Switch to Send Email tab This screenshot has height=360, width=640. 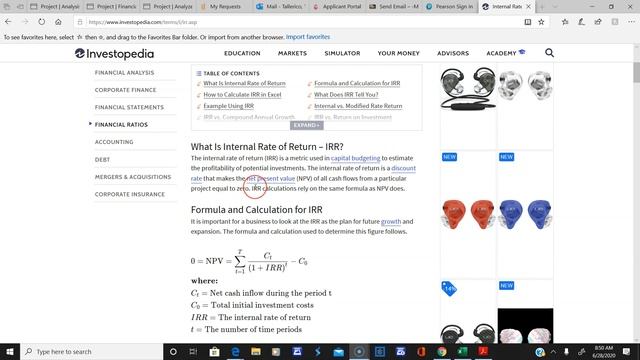(394, 7)
